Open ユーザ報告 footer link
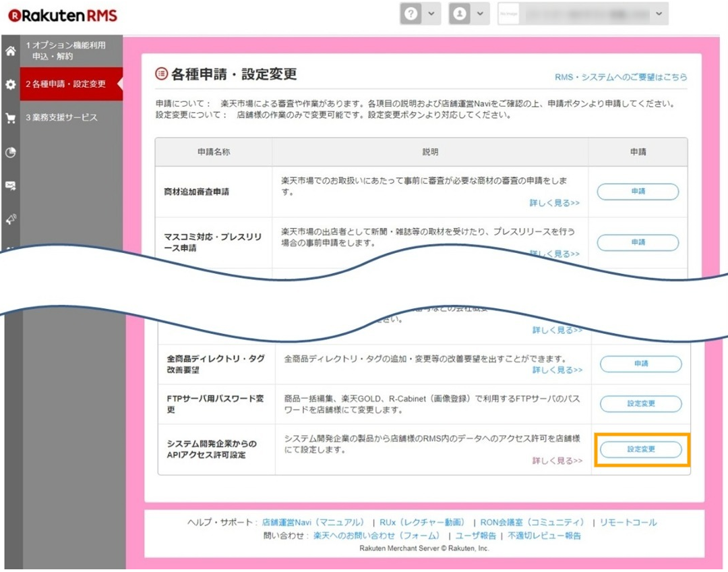The image size is (728, 572). click(x=475, y=536)
